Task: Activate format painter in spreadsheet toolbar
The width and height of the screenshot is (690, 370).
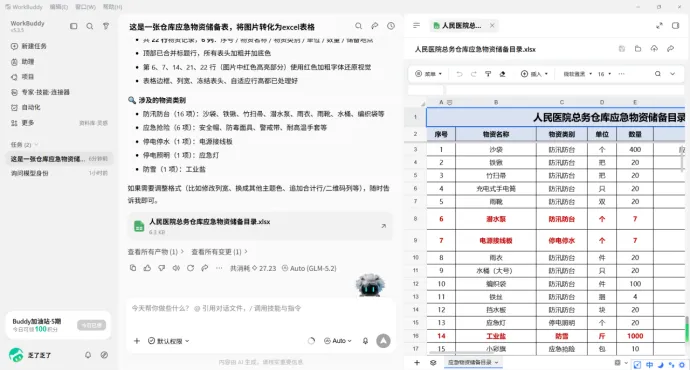Action: pyautogui.click(x=488, y=74)
